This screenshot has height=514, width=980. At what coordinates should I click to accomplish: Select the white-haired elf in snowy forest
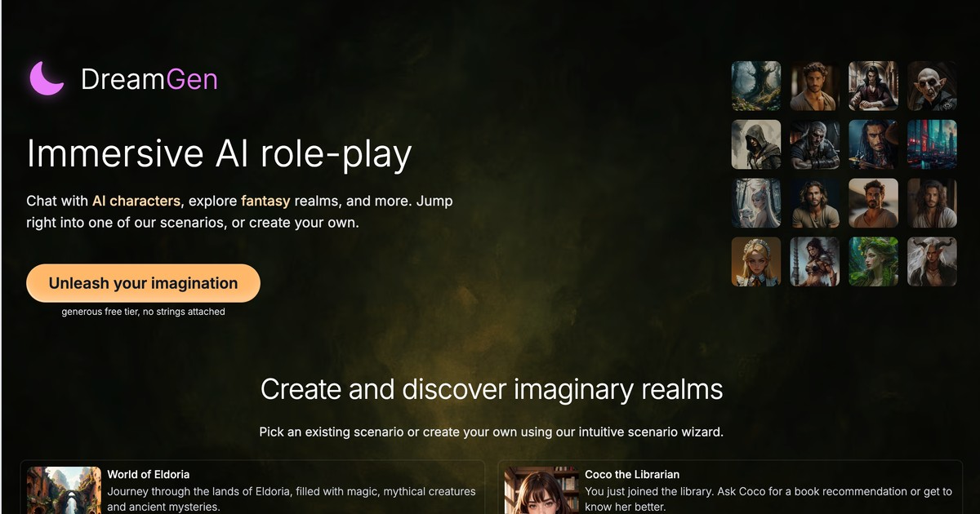756,203
